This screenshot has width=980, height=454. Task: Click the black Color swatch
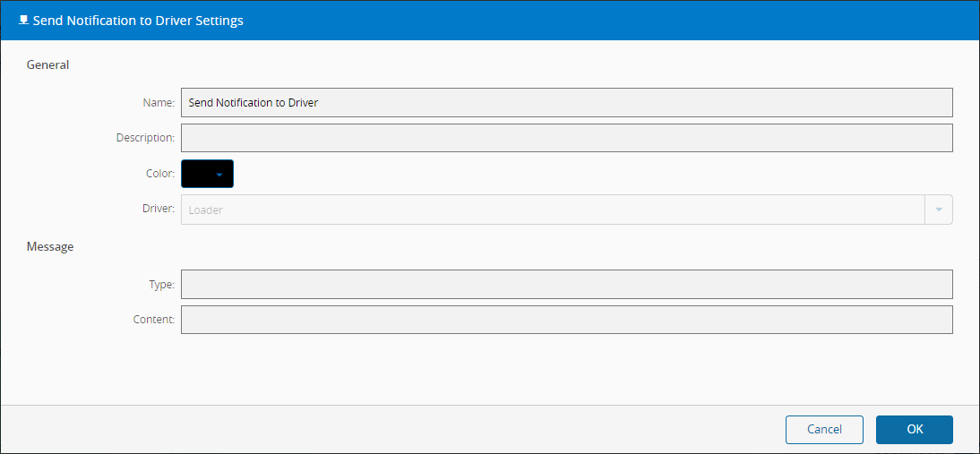tap(198, 174)
